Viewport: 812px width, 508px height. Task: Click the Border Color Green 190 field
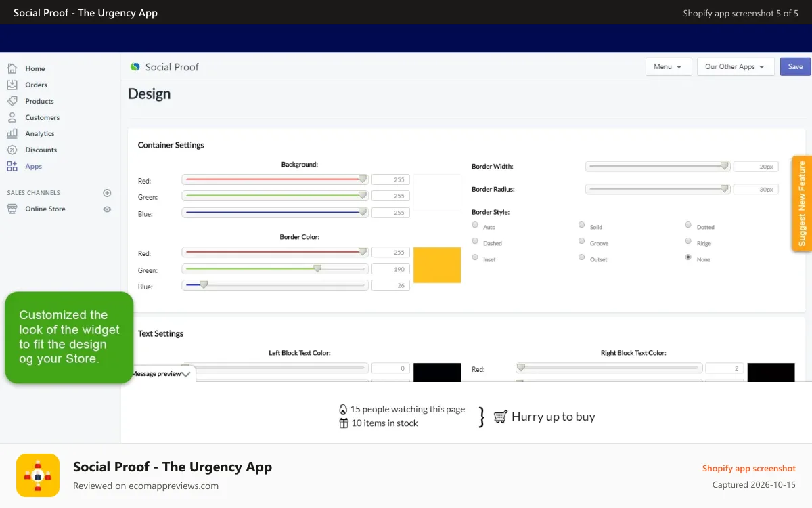click(390, 269)
